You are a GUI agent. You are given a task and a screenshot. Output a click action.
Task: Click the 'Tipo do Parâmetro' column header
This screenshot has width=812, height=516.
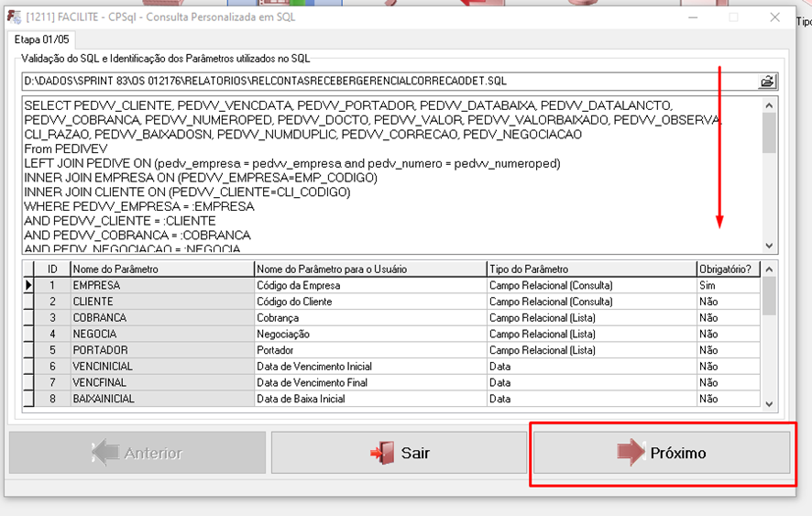591,269
